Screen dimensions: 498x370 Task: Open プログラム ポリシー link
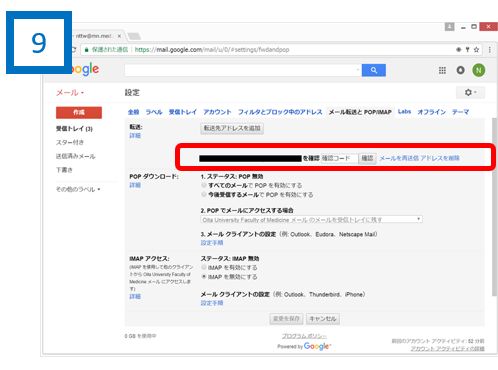click(304, 336)
